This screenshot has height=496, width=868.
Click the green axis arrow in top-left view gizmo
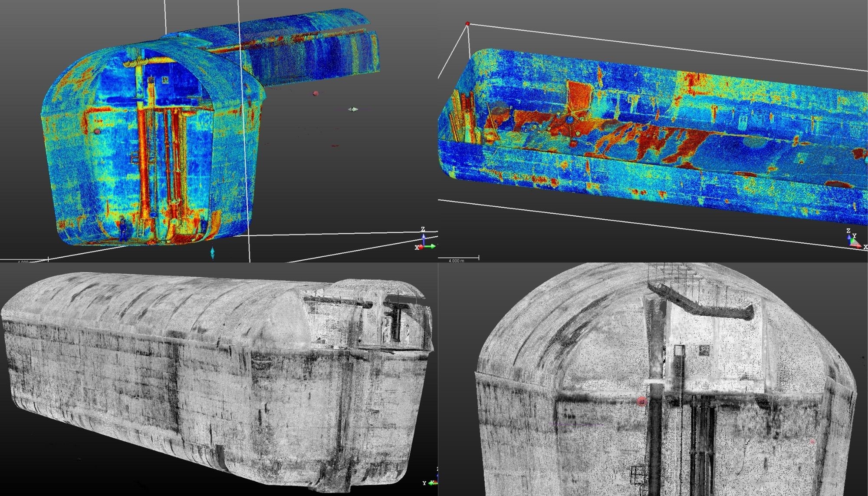click(x=430, y=246)
